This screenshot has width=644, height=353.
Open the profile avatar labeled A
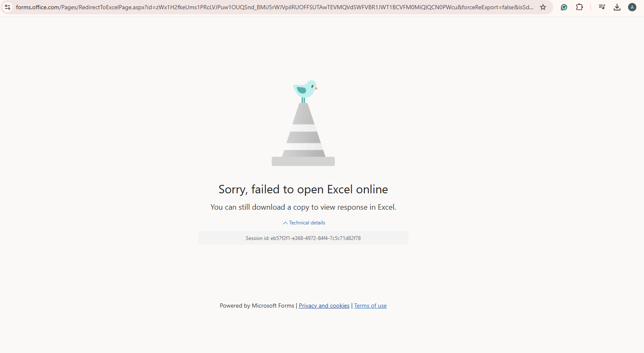point(632,7)
